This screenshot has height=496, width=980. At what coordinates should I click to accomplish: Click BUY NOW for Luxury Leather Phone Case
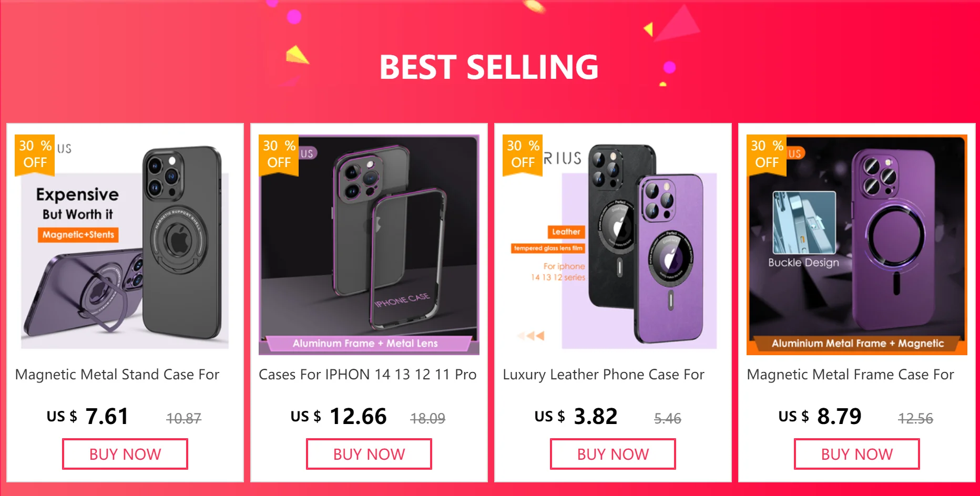click(613, 454)
